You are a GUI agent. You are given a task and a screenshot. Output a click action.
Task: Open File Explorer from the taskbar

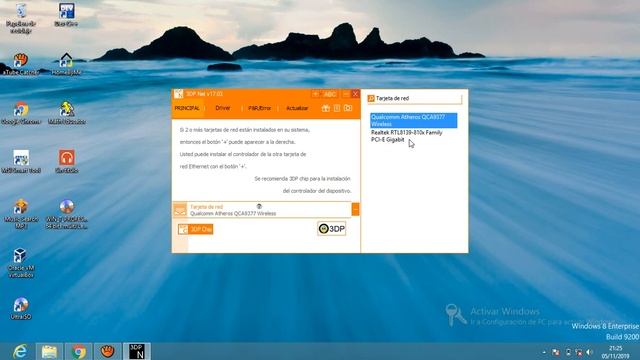click(49, 351)
